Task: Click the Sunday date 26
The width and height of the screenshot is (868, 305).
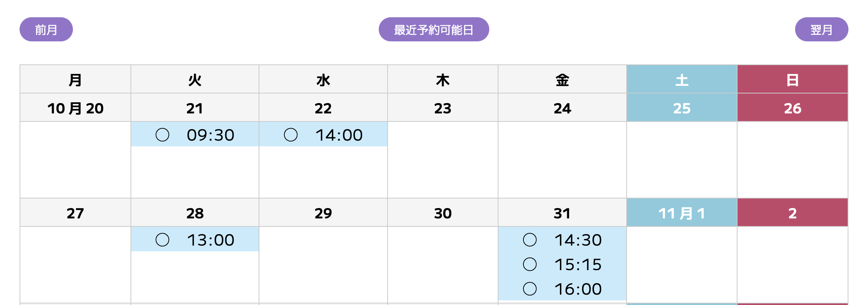Action: [792, 108]
